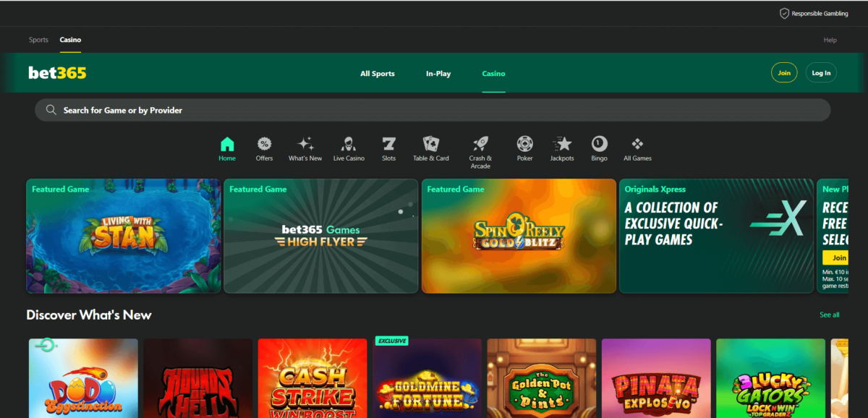Switch to the Sports tab
The image size is (868, 418).
[x=38, y=40]
